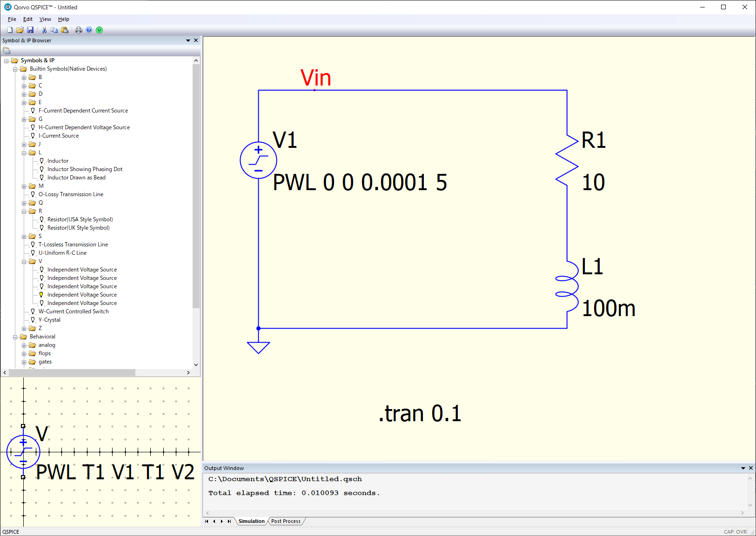
Task: Click the Paste clipboard icon
Action: click(x=65, y=30)
